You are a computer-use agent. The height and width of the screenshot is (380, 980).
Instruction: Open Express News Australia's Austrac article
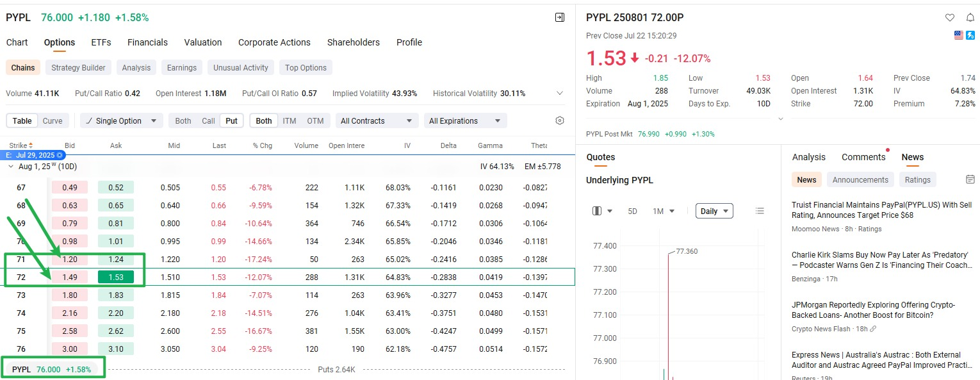click(881, 360)
